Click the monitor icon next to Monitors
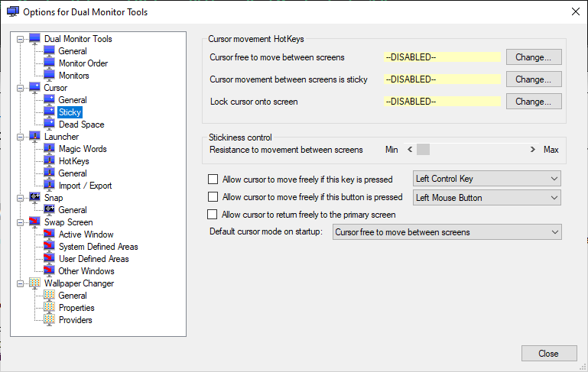588x372 pixels. pos(49,76)
